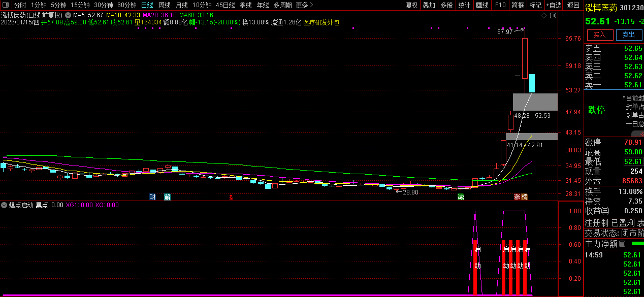The image size is (644, 297).
Task: Click the boxed 最低 value 52.61
Action: (633, 161)
